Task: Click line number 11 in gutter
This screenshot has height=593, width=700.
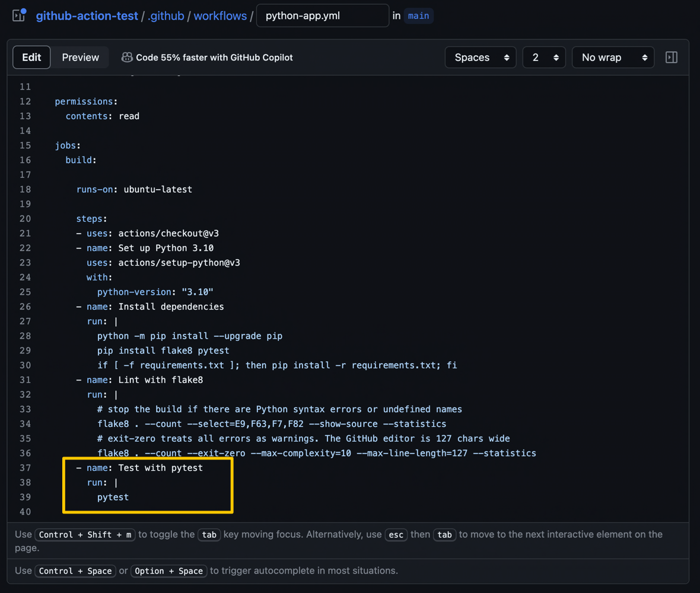Action: point(25,87)
